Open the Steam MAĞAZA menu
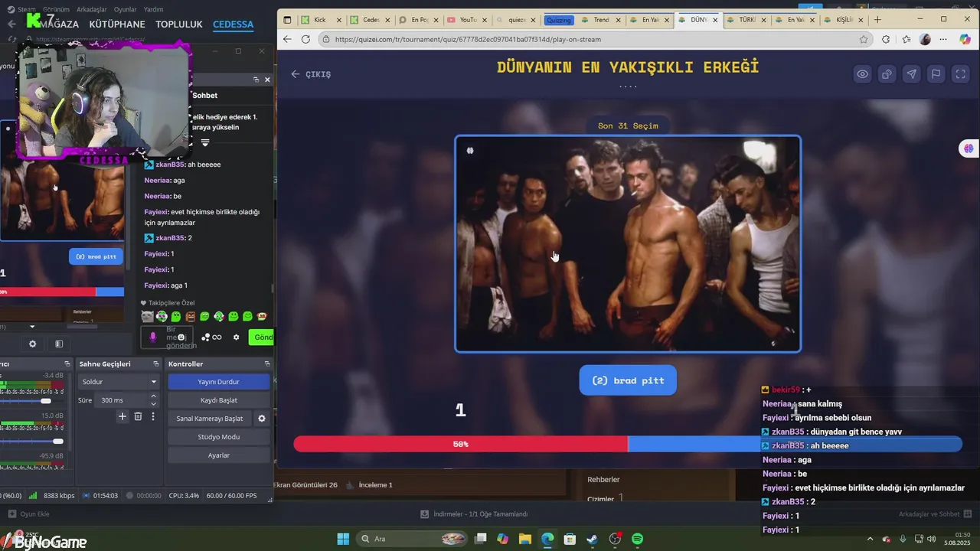Viewport: 980px width, 551px height. (x=58, y=24)
